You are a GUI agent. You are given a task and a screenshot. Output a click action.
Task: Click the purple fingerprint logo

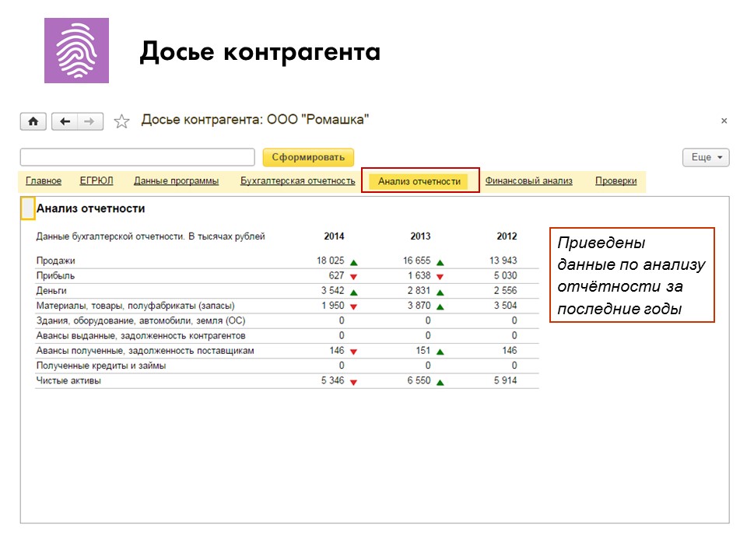(77, 51)
